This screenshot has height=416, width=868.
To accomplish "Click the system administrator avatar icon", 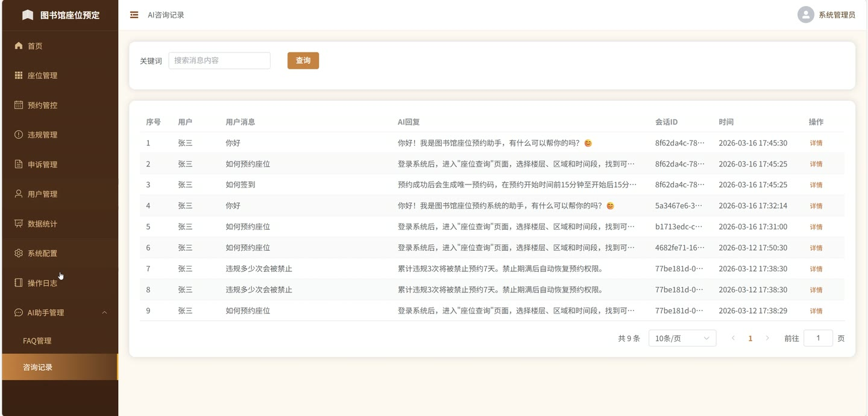I will tap(806, 15).
